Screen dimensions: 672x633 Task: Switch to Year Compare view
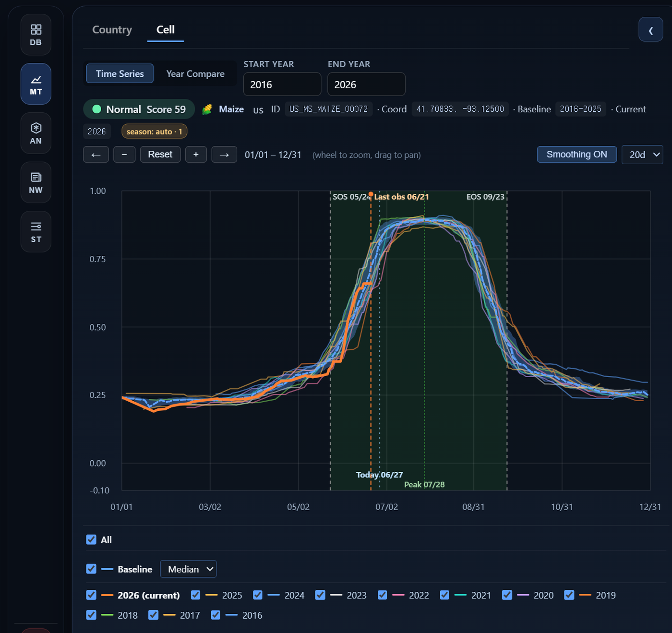coord(195,73)
